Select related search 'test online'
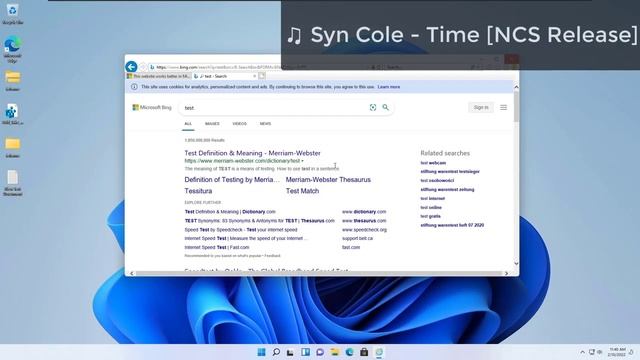Viewport: 640px width, 360px height. click(431, 207)
